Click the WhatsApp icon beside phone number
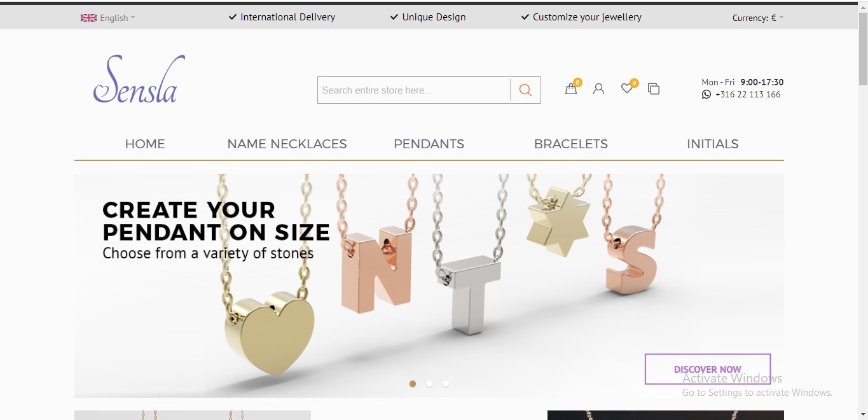The image size is (868, 420). coord(706,94)
